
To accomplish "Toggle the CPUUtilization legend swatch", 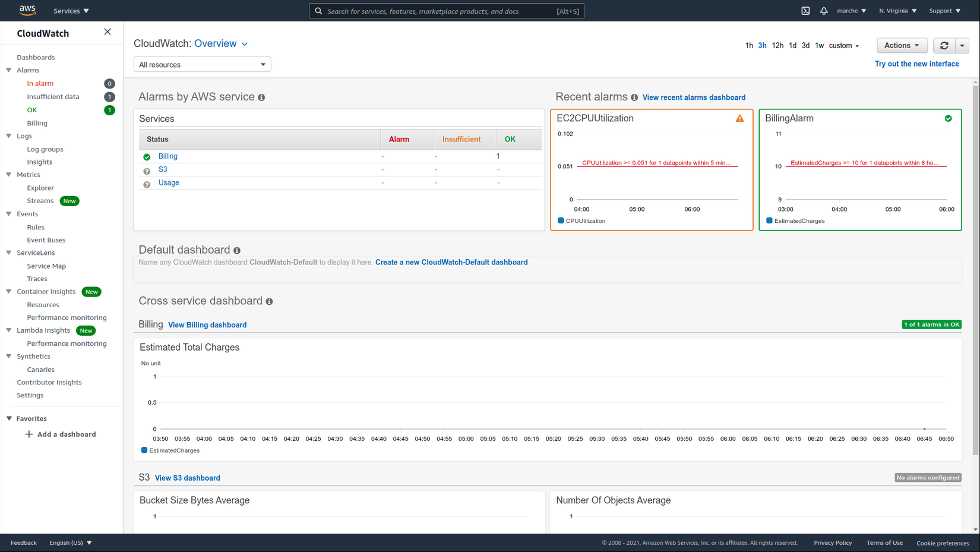I will 561,220.
